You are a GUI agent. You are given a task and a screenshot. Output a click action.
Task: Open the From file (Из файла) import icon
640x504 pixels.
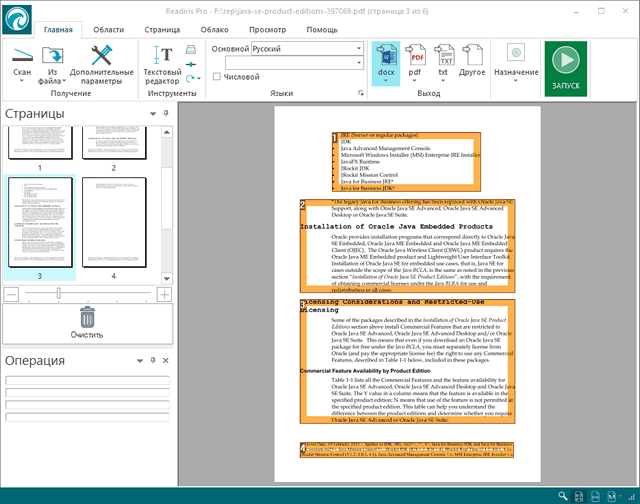point(52,54)
